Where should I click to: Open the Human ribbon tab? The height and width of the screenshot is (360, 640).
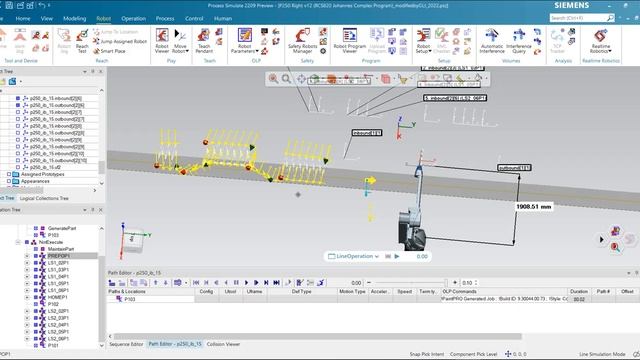[x=223, y=18]
